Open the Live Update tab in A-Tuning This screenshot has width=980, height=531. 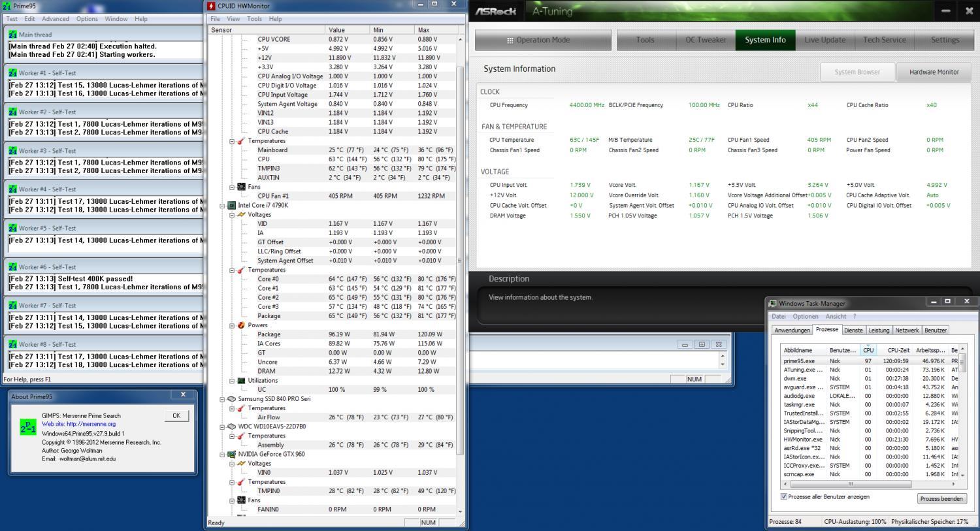825,40
